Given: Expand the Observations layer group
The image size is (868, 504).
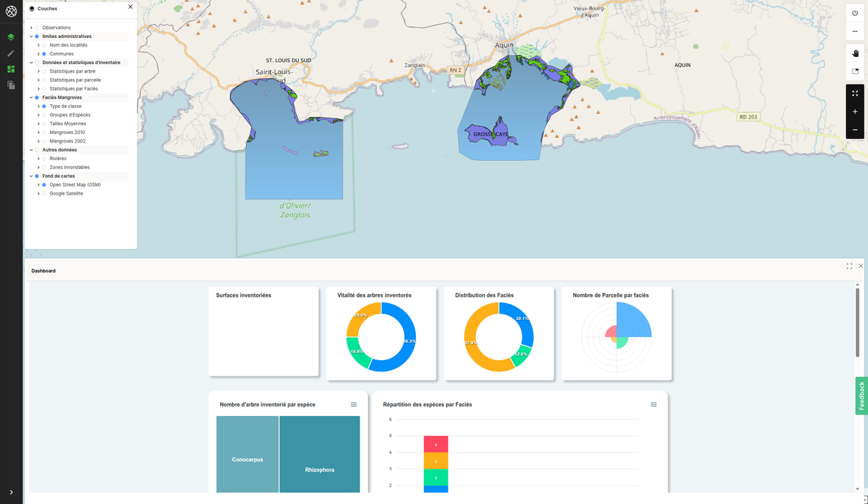Looking at the screenshot, I should tap(31, 28).
